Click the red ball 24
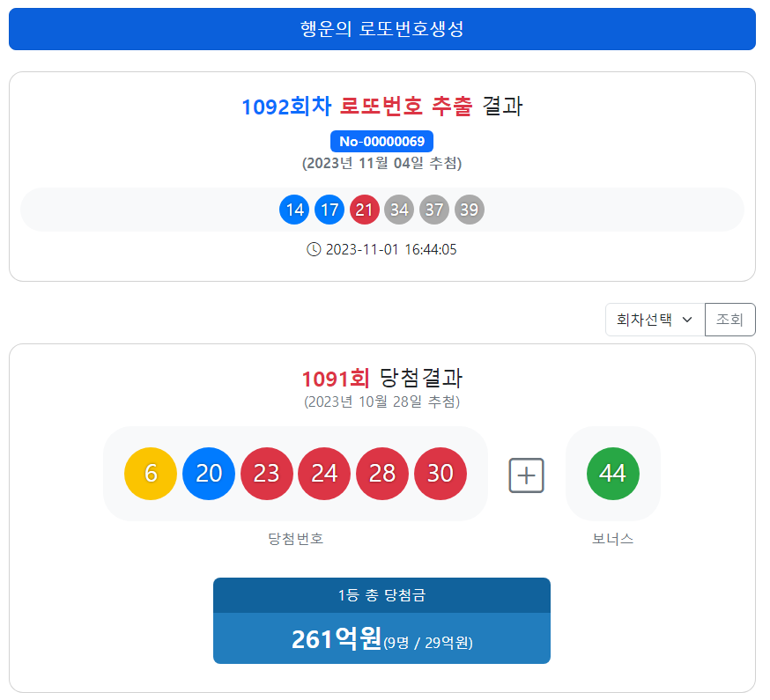770x700 pixels. tap(324, 474)
